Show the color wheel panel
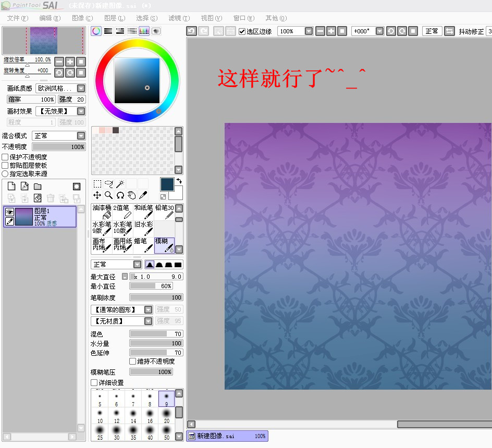The height and width of the screenshot is (448, 492). (96, 31)
